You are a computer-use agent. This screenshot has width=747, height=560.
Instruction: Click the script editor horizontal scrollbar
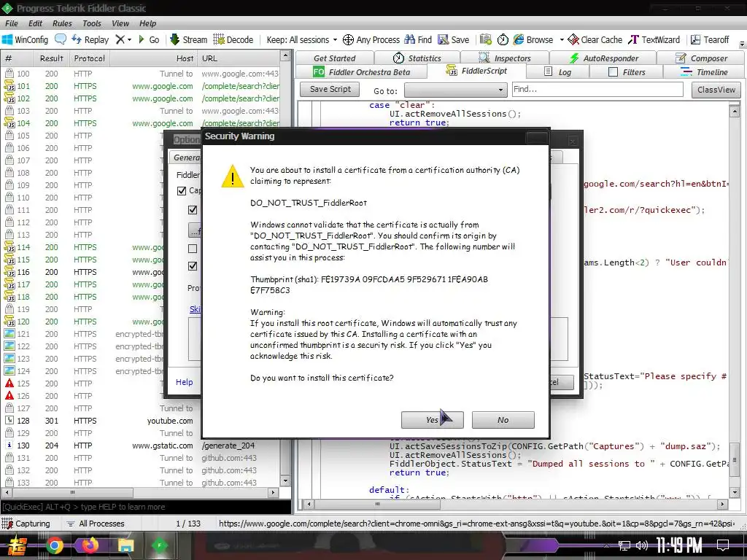point(516,504)
